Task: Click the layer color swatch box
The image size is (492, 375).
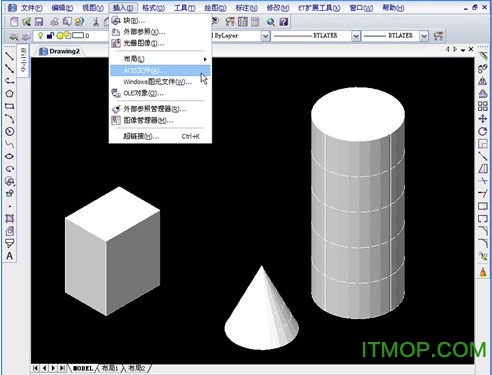Action: click(78, 35)
